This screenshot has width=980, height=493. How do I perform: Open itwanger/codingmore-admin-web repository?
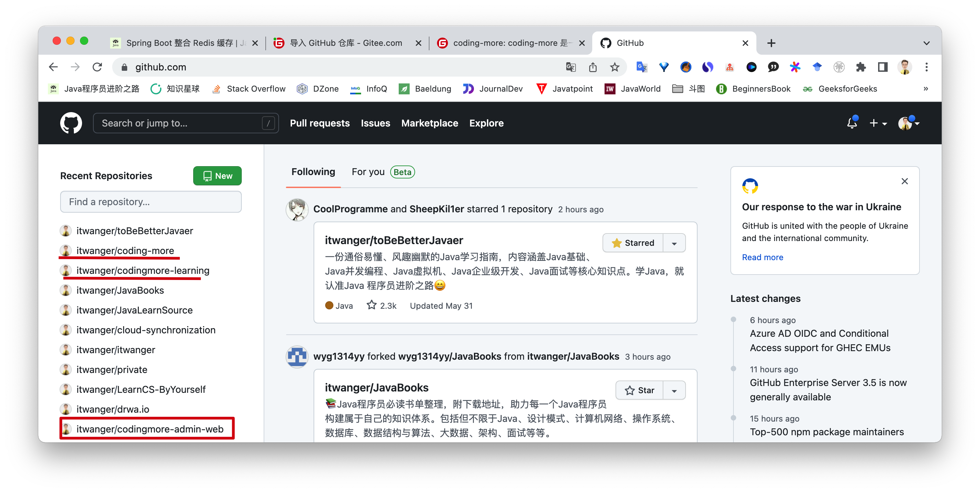point(149,429)
